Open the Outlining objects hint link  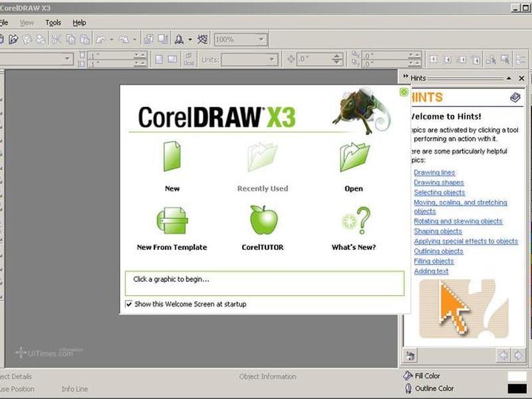[x=438, y=251]
